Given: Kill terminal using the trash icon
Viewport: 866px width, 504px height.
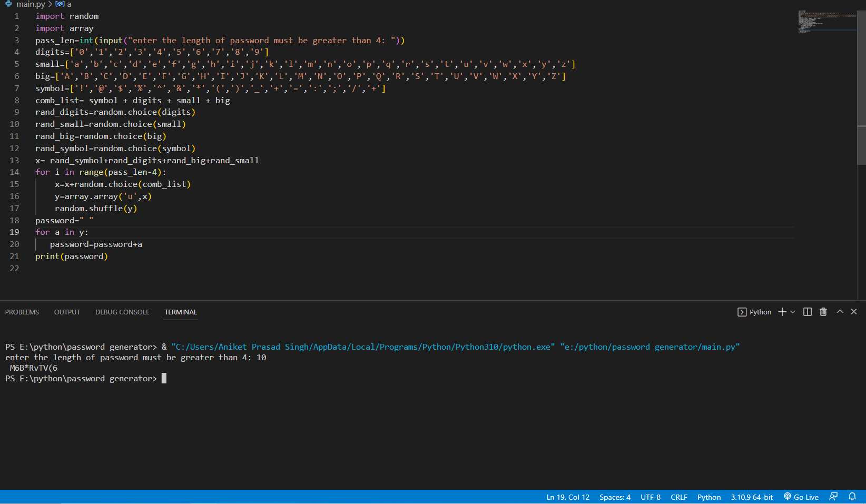Looking at the screenshot, I should (823, 312).
